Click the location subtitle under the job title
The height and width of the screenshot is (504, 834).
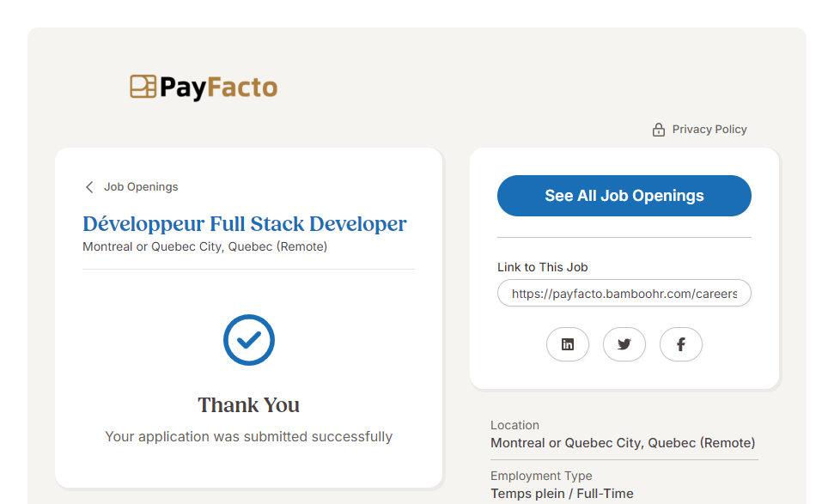click(204, 247)
